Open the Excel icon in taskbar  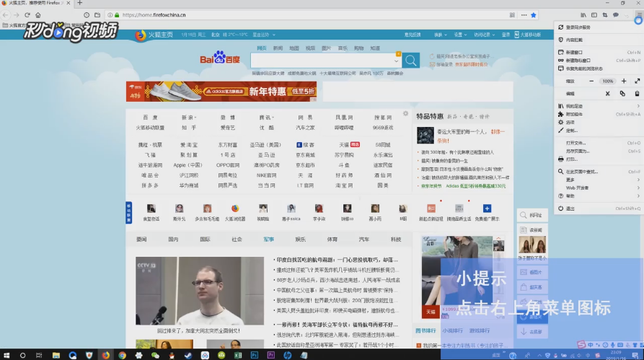[x=238, y=355]
